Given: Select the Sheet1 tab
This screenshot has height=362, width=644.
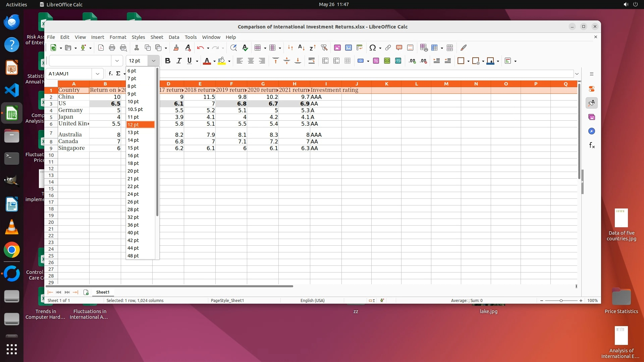Looking at the screenshot, I should [x=103, y=292].
